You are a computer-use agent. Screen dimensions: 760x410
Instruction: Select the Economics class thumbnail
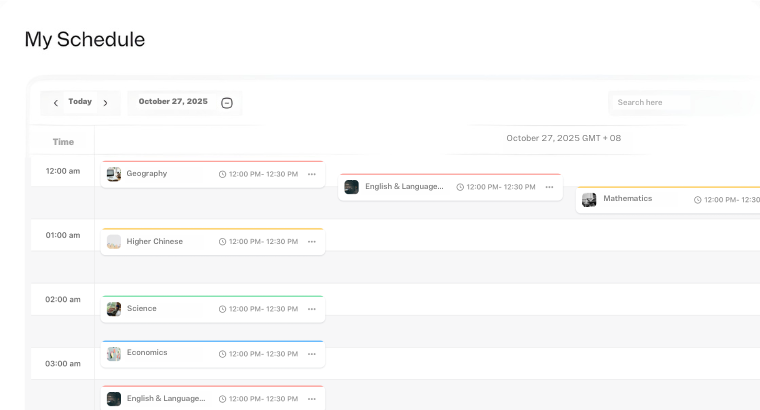[114, 354]
